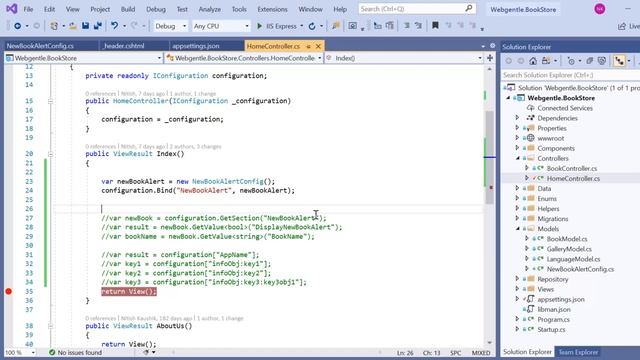Click Pending Changes Filter clock icon
This screenshot has height=360, width=640.
(571, 61)
